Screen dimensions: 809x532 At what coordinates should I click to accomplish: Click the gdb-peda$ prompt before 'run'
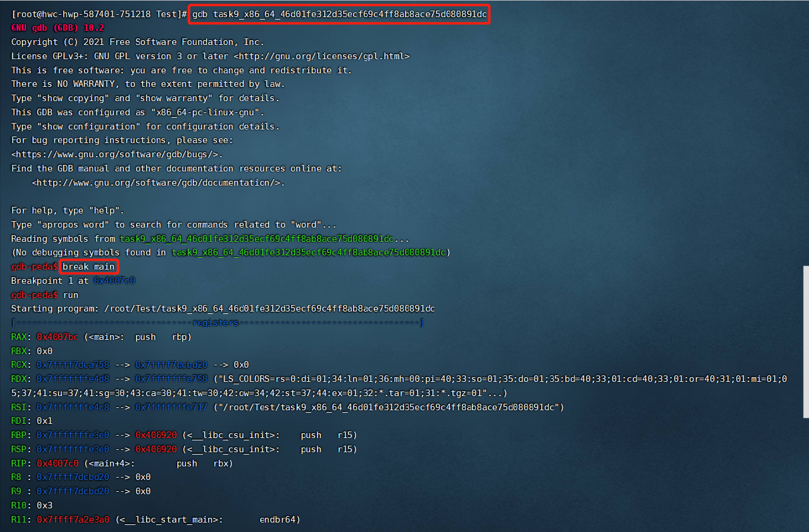pos(34,295)
